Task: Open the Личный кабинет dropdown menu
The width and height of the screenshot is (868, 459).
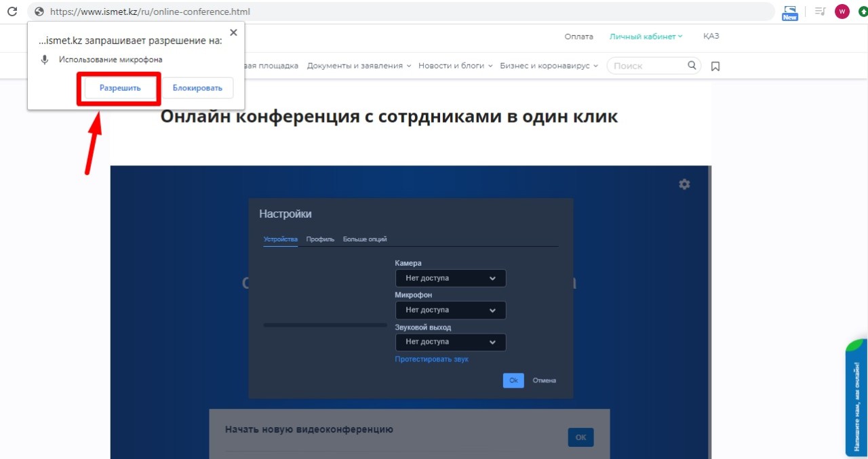Action: point(646,37)
